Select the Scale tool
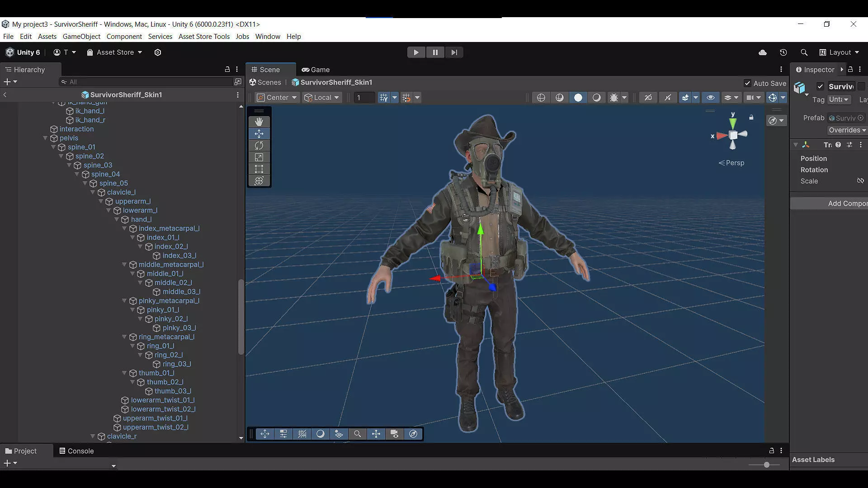This screenshot has height=488, width=868. 259,157
